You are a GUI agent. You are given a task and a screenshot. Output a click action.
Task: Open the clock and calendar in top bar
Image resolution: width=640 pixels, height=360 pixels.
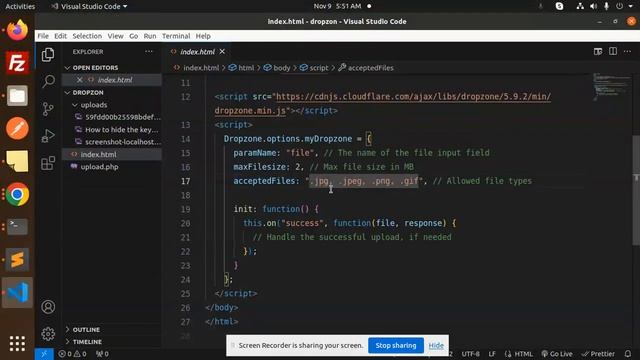pyautogui.click(x=337, y=6)
